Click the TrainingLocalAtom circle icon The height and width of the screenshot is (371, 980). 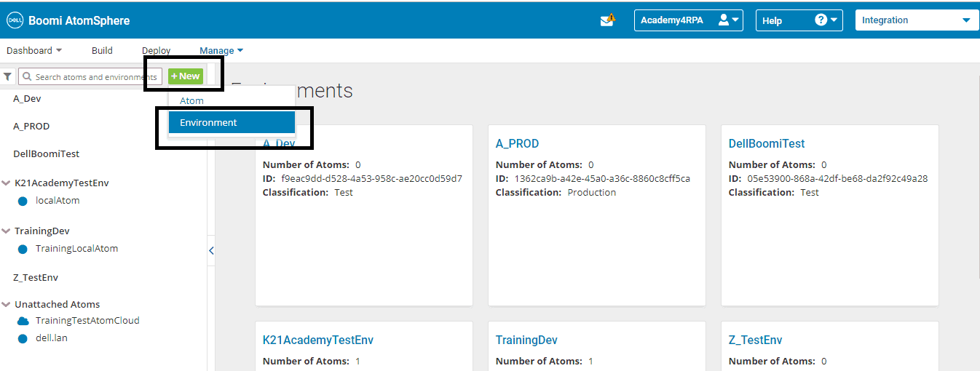pos(23,249)
